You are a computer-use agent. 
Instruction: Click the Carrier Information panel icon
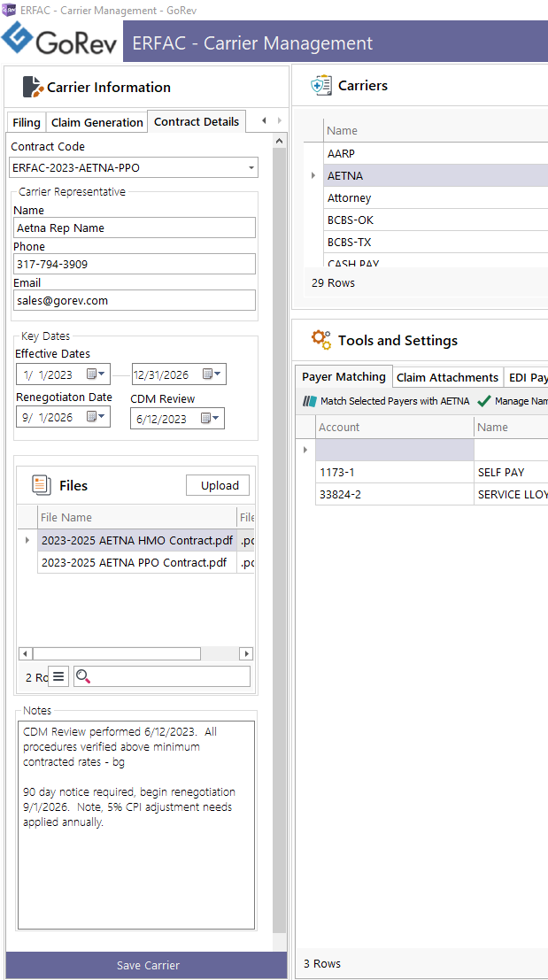click(33, 87)
